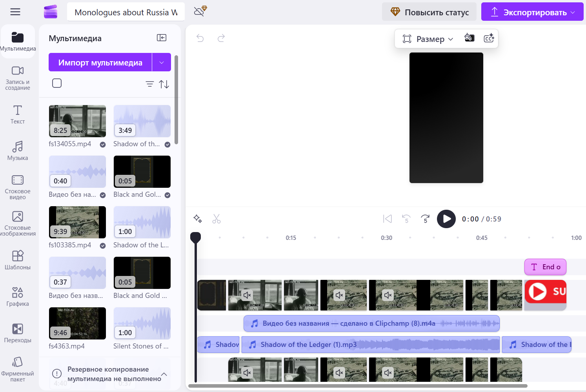
Task: Click the 0:30 mark on the timeline ruler
Action: coord(386,238)
